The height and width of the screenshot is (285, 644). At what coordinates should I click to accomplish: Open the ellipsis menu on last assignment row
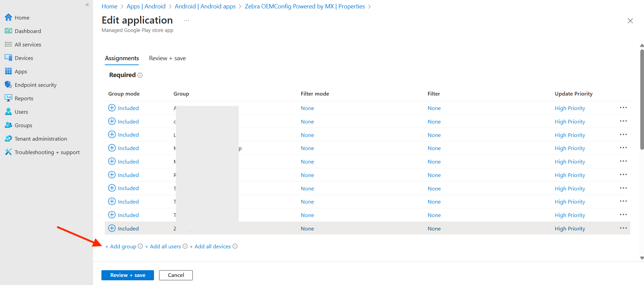[x=623, y=228]
